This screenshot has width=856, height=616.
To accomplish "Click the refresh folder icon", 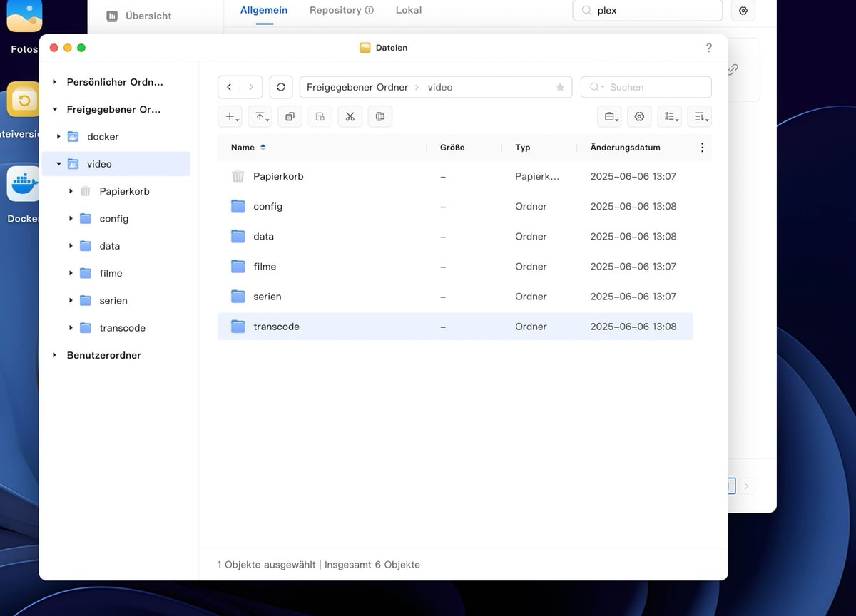I will (x=281, y=87).
